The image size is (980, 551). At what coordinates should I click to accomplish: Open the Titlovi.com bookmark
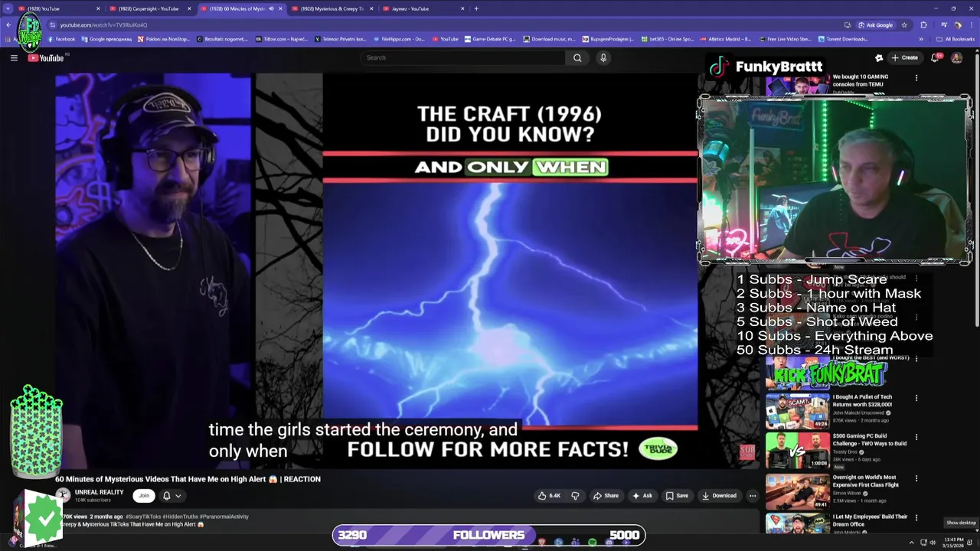tap(282, 39)
